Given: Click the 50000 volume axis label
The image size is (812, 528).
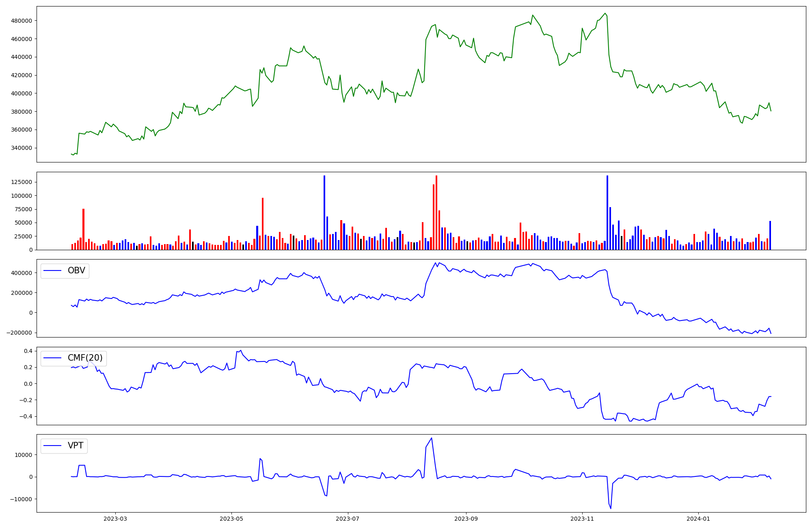Looking at the screenshot, I should click(x=24, y=223).
